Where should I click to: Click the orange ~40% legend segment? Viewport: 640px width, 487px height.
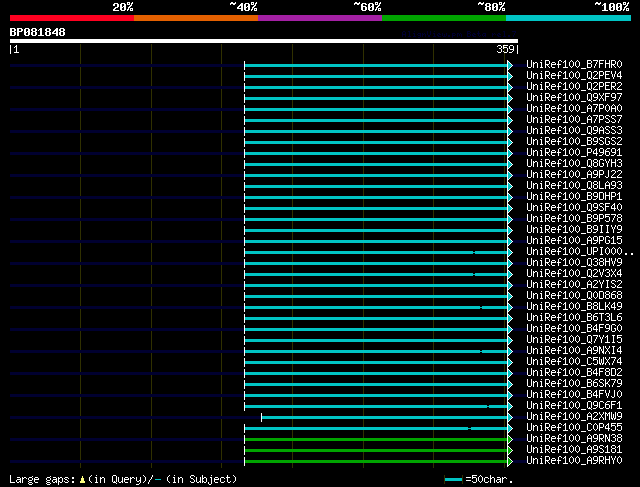point(196,18)
